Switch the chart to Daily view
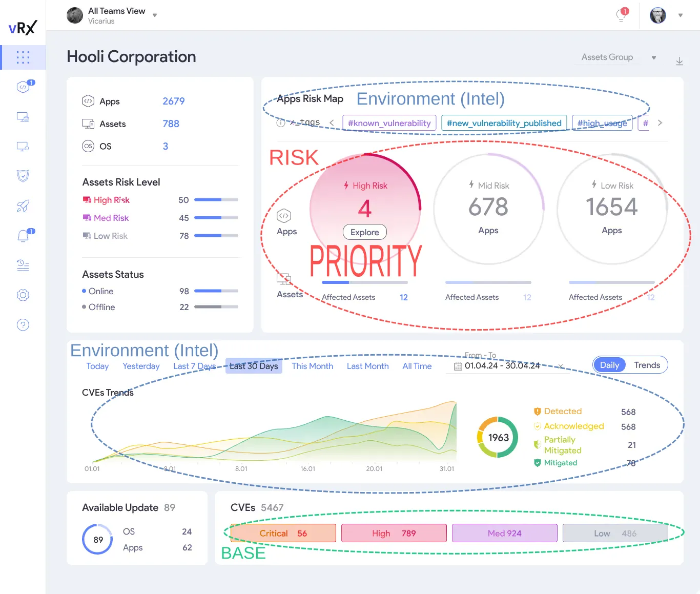 (610, 365)
